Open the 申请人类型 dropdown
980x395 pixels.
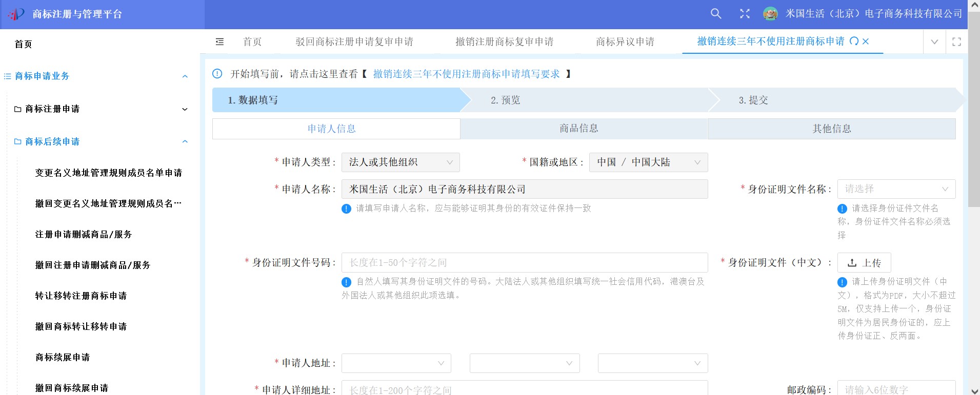tap(400, 162)
